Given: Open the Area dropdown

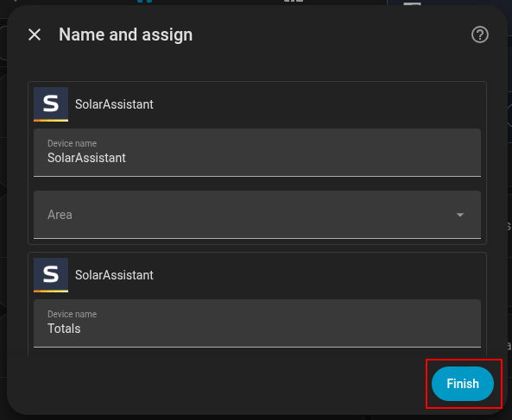Looking at the screenshot, I should 257,215.
